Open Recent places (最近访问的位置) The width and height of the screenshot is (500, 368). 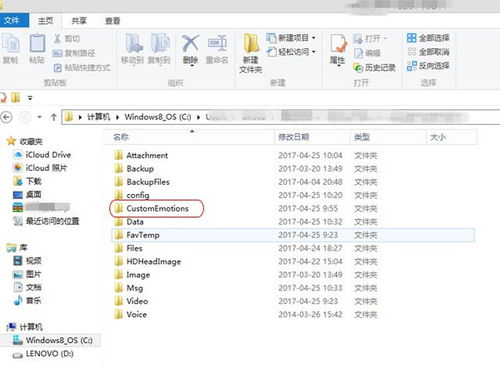point(46,221)
